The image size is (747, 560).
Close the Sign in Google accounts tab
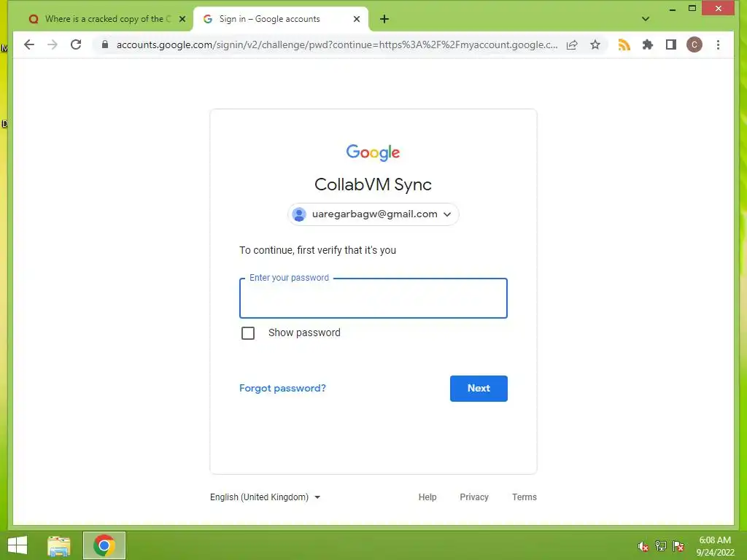[x=356, y=19]
